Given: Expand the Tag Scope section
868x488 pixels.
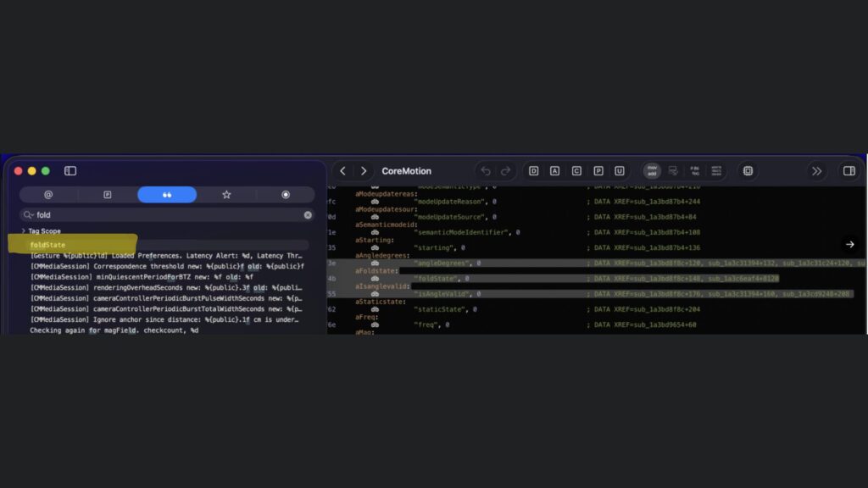Looking at the screenshot, I should 23,230.
